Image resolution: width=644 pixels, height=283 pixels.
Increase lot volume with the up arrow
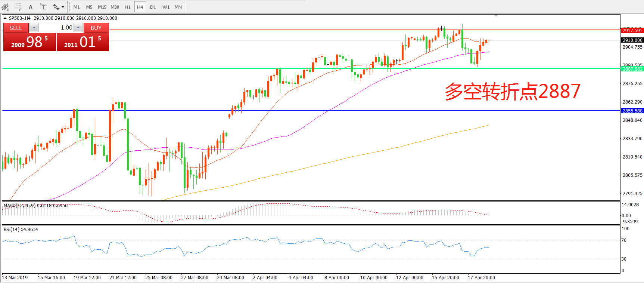pos(78,28)
